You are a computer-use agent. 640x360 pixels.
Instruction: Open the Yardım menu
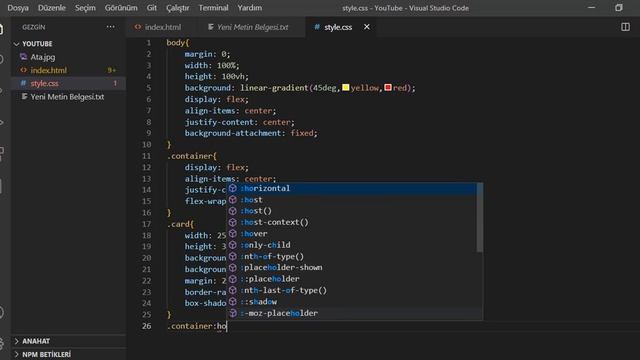pyautogui.click(x=250, y=8)
